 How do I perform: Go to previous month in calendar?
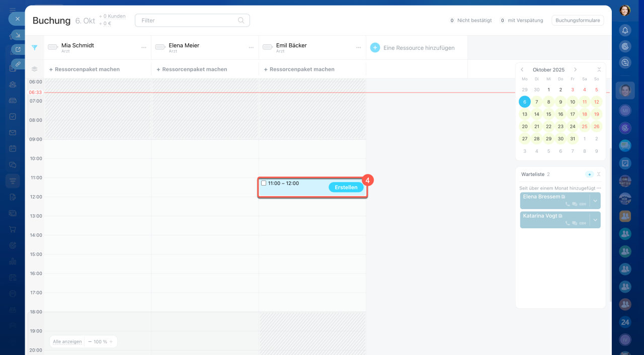tap(522, 70)
